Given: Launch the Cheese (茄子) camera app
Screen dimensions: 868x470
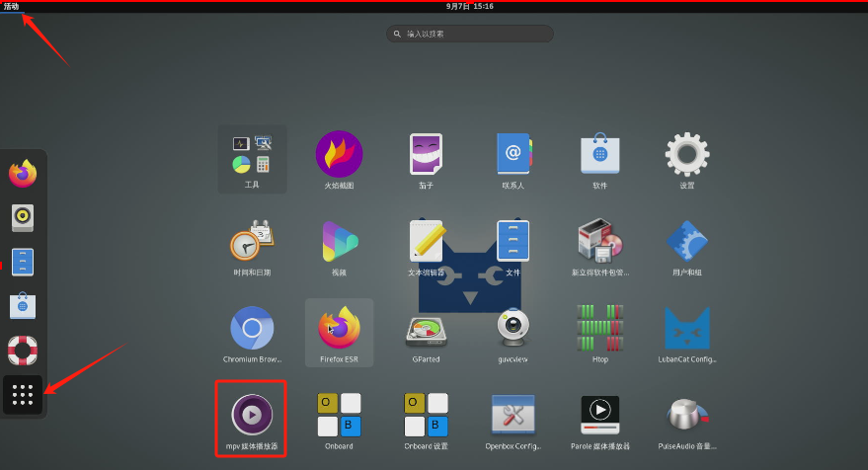Looking at the screenshot, I should tap(426, 154).
